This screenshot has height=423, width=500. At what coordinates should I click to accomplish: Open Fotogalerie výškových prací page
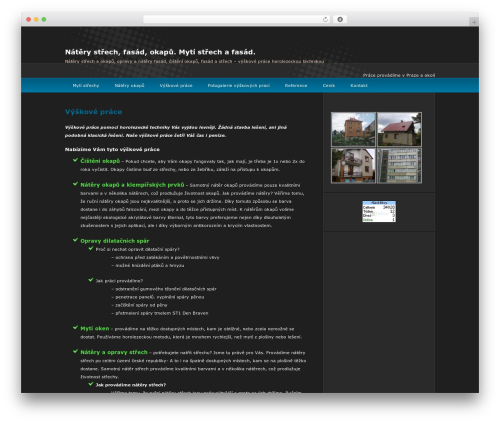[239, 86]
